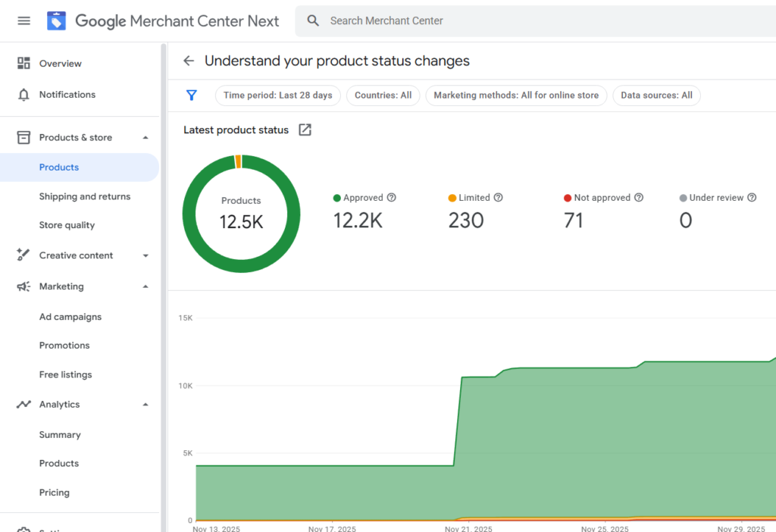The height and width of the screenshot is (532, 776).
Task: Click the help icon next to Approved
Action: pos(392,198)
